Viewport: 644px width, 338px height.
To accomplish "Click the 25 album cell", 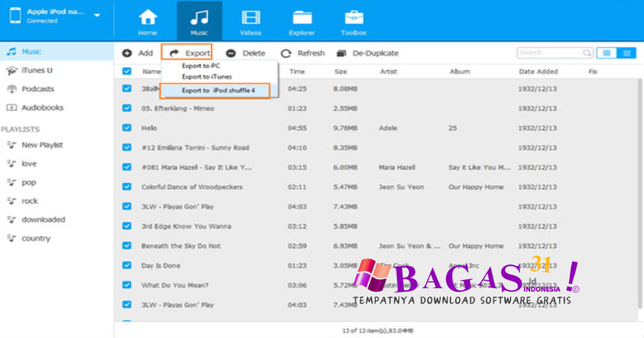I will point(453,128).
